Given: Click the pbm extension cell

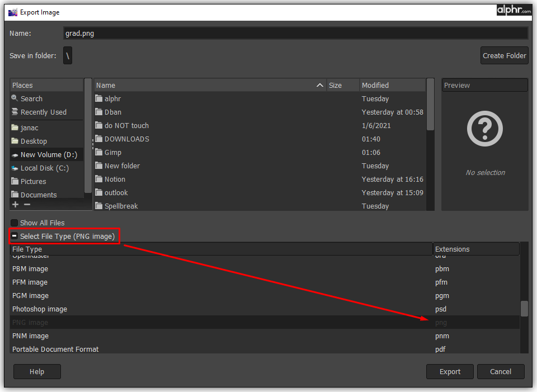Looking at the screenshot, I should tap(442, 269).
